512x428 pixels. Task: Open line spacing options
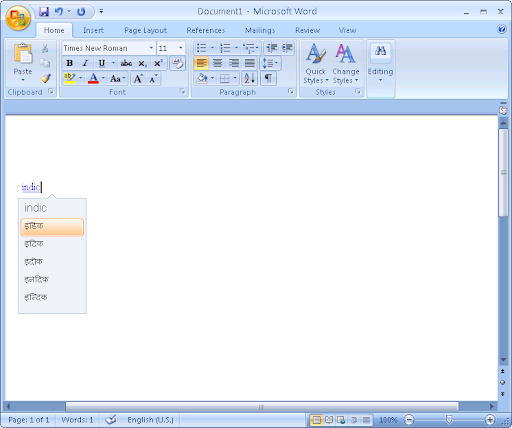coord(270,63)
